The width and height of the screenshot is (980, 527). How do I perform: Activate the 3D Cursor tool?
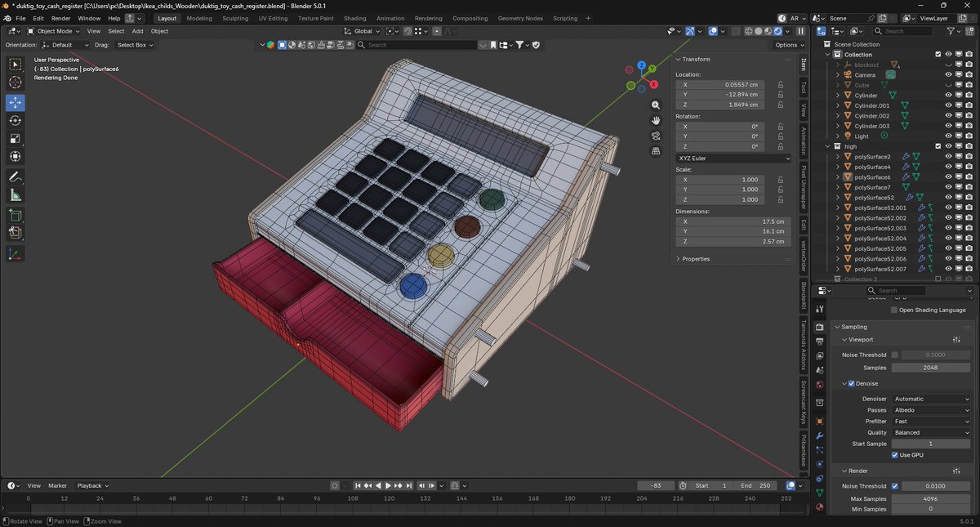coord(16,83)
